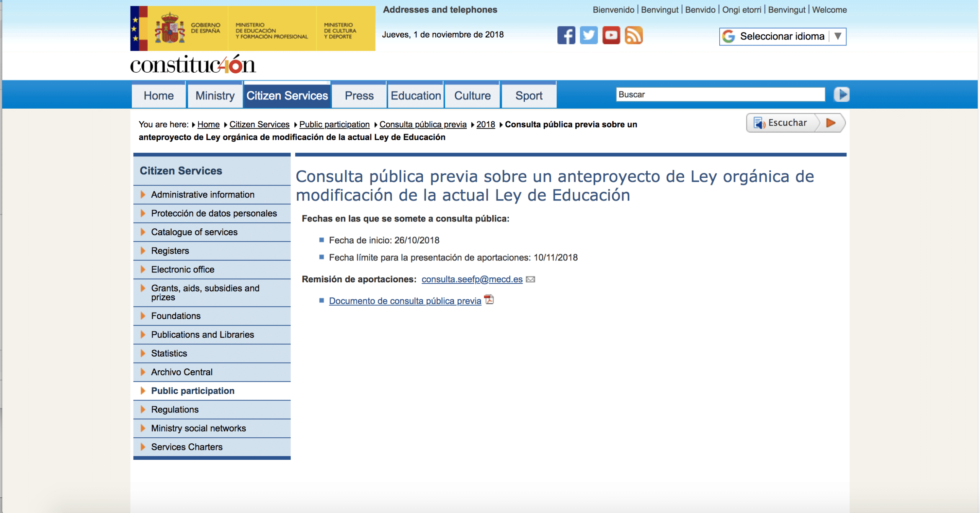Select Public participation in the sidebar

[x=212, y=391]
